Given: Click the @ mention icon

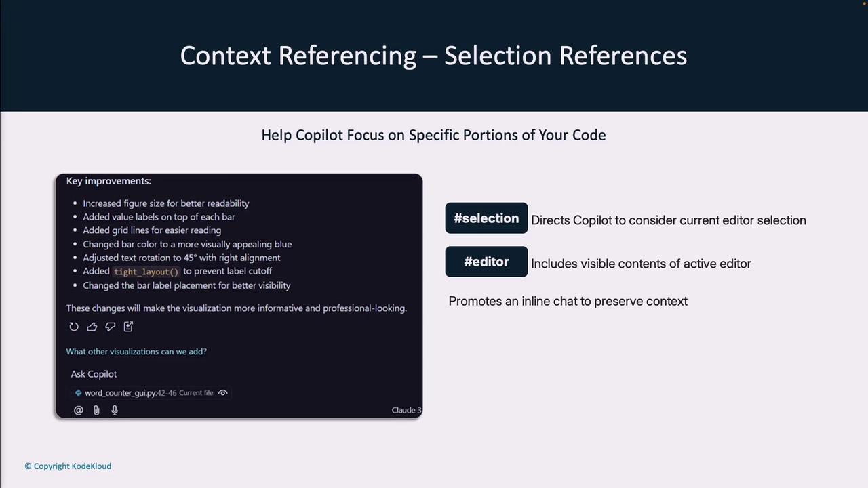Looking at the screenshot, I should pyautogui.click(x=79, y=410).
